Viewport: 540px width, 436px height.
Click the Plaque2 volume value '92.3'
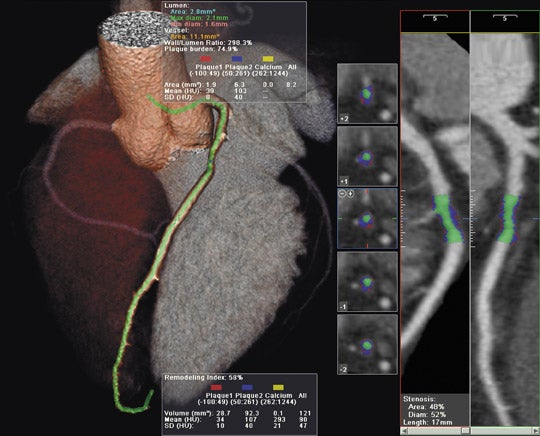251,413
